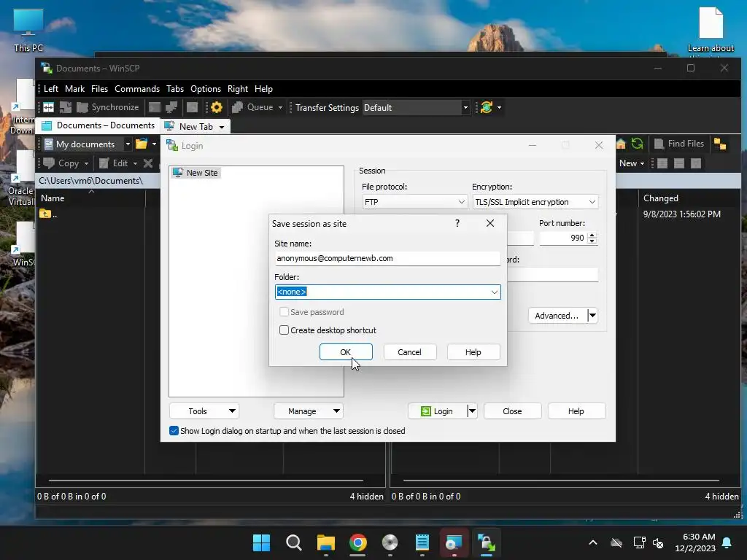Click the taskbar clock showing 6:30 AM
Screen dimensions: 747x560
click(695, 542)
